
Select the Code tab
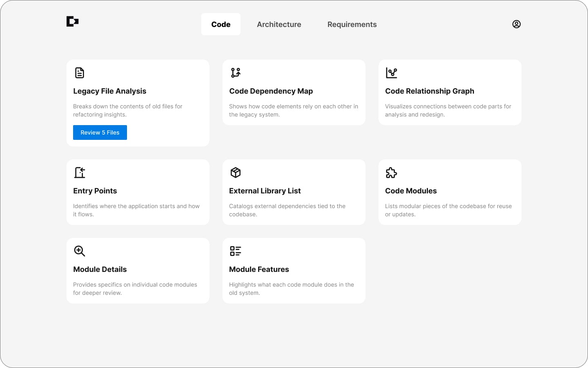[x=220, y=25]
